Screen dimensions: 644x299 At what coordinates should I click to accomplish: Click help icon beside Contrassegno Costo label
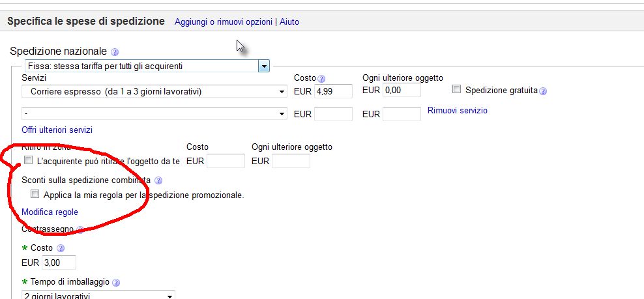61,248
